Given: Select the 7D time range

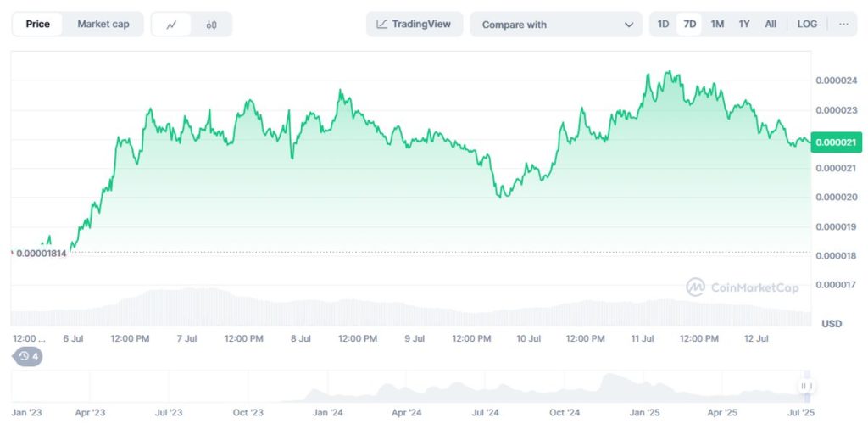Looking at the screenshot, I should (690, 25).
